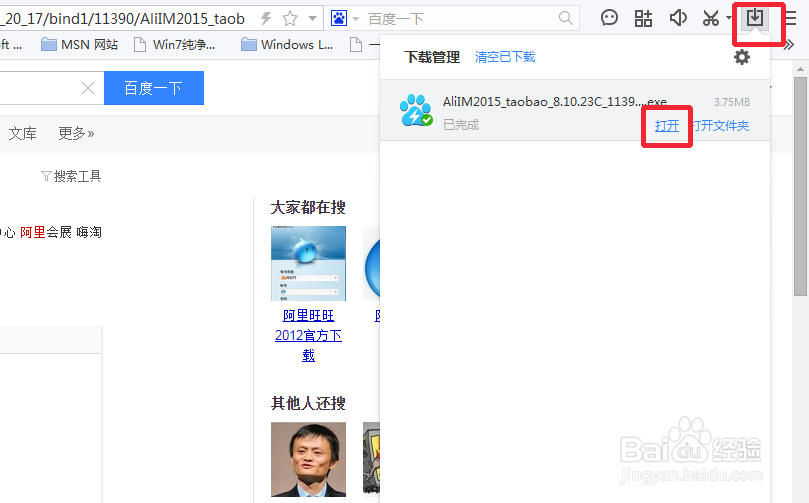Click the AliIM2015_taobao exe file name

click(x=555, y=102)
